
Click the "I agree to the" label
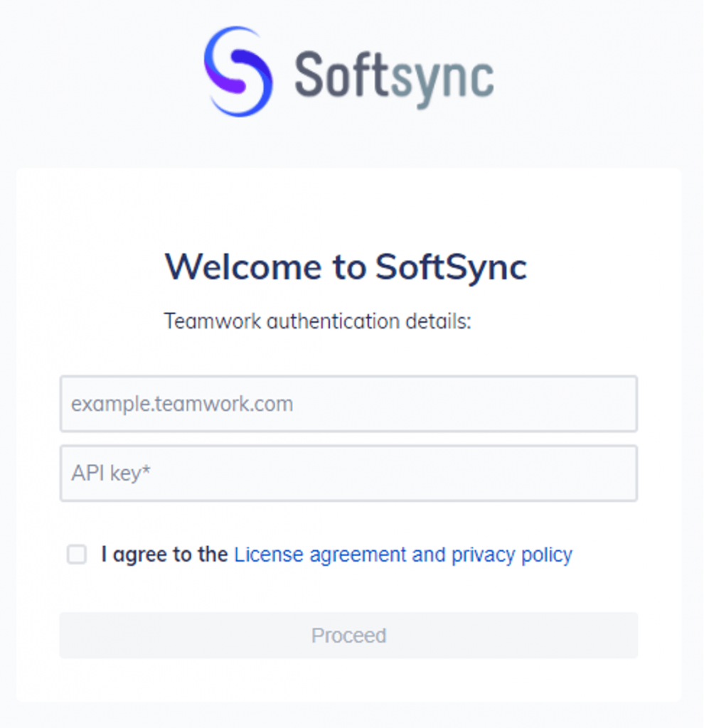[164, 555]
